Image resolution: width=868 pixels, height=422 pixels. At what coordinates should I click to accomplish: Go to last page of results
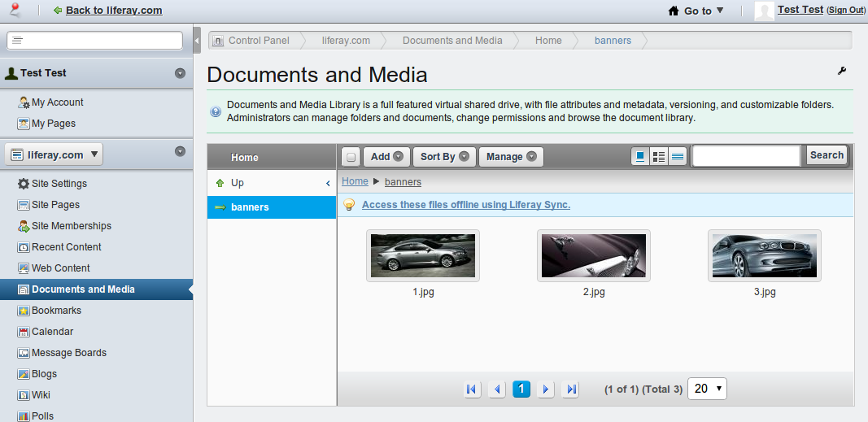pyautogui.click(x=571, y=389)
